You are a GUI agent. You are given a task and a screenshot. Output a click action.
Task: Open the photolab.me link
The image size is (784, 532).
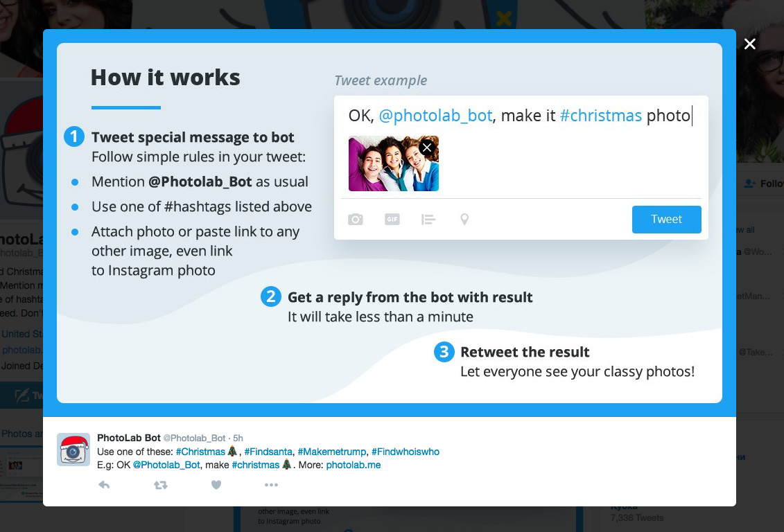point(354,465)
